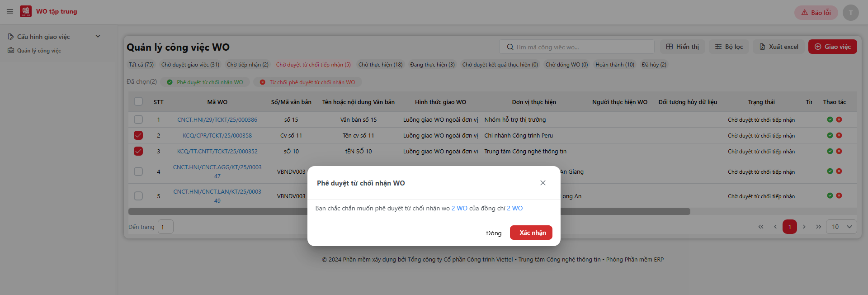Go to previous page with left arrow
The height and width of the screenshot is (295, 868).
point(775,227)
